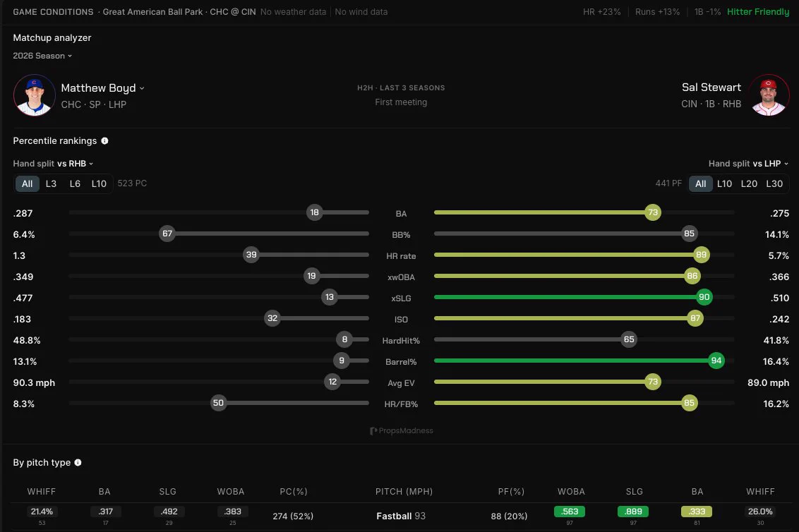
Task: Click the batter fastball WHIFF value 26.0%
Action: pos(760,512)
